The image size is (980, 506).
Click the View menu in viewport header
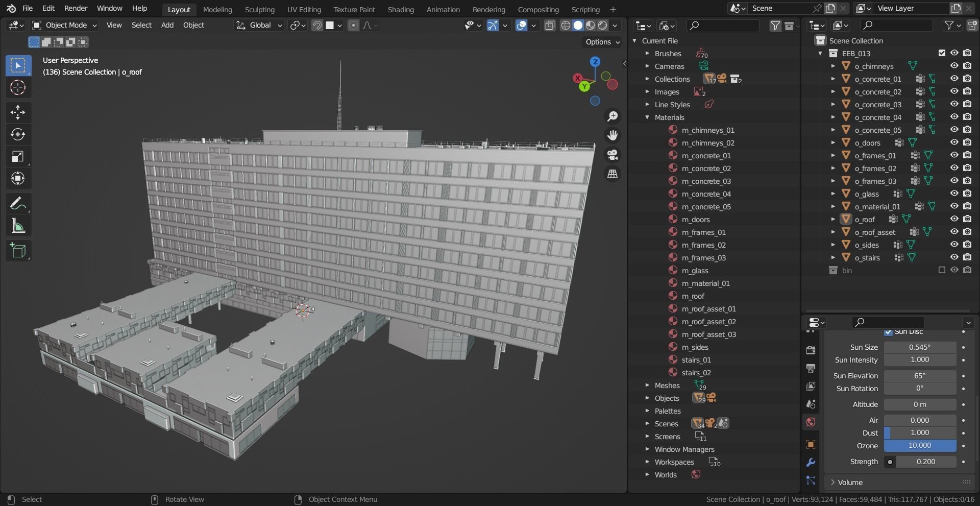pos(114,25)
